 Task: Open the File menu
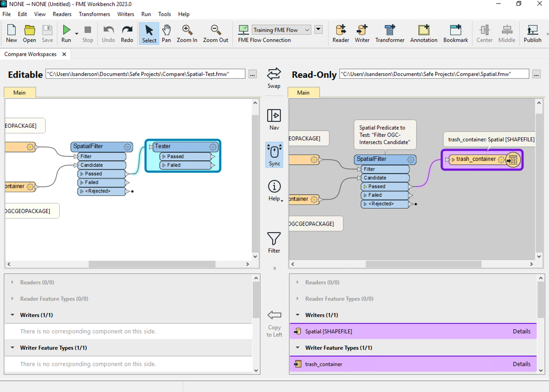coord(7,14)
